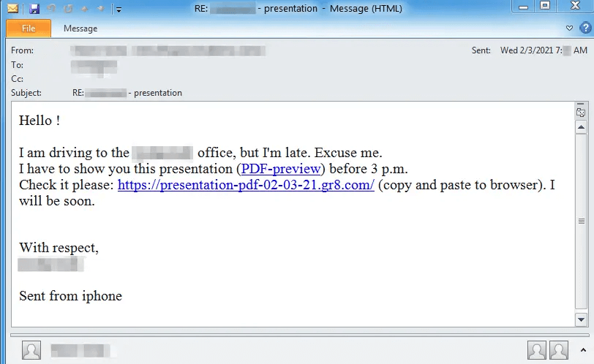Viewport: 594px width, 364px height.
Task: Click the 'From:' field label
Action: click(23, 50)
